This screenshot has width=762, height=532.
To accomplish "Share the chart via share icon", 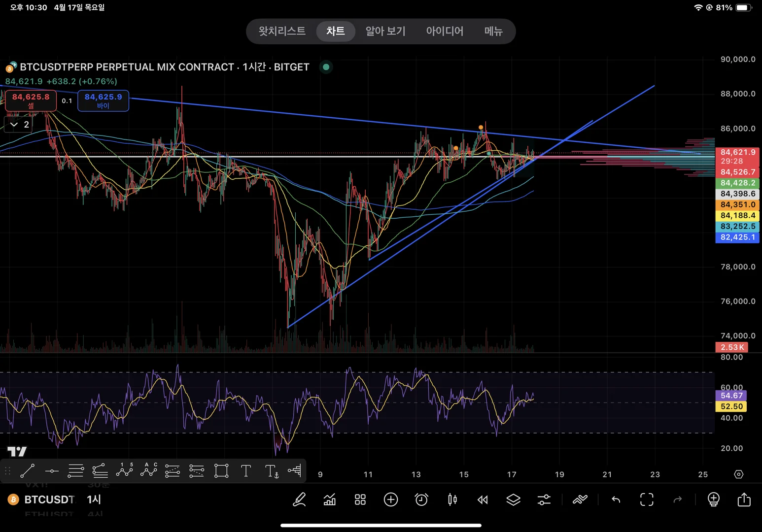I will tap(744, 499).
